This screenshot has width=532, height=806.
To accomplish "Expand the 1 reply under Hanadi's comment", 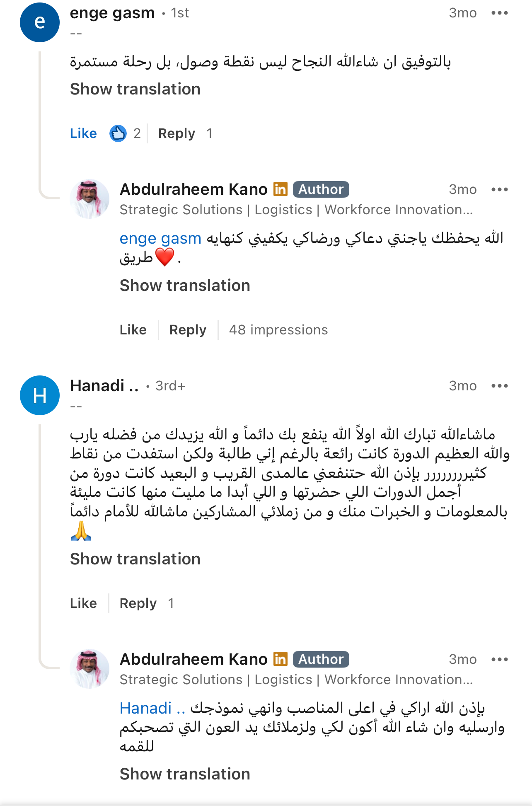I will (x=171, y=603).
